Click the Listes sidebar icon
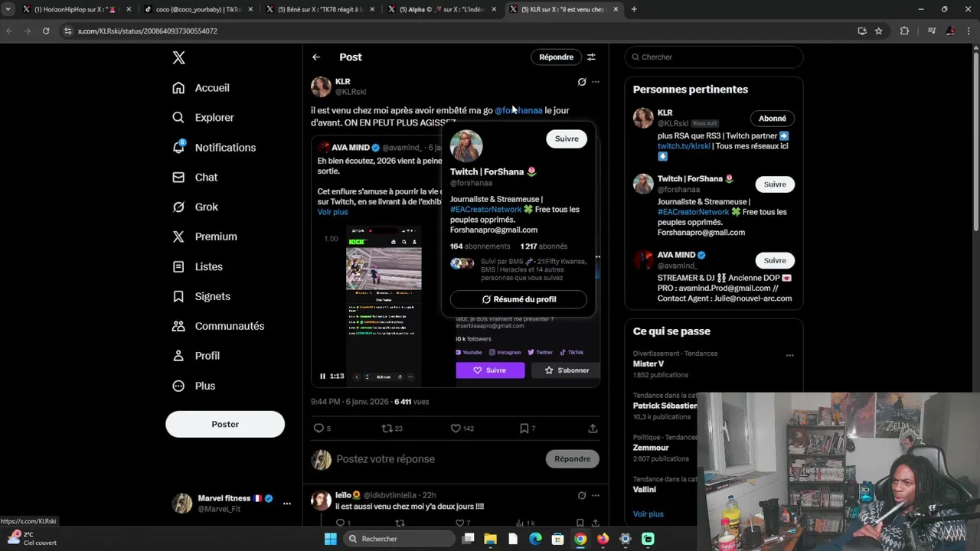Screen dimensions: 980x551 coord(178,266)
